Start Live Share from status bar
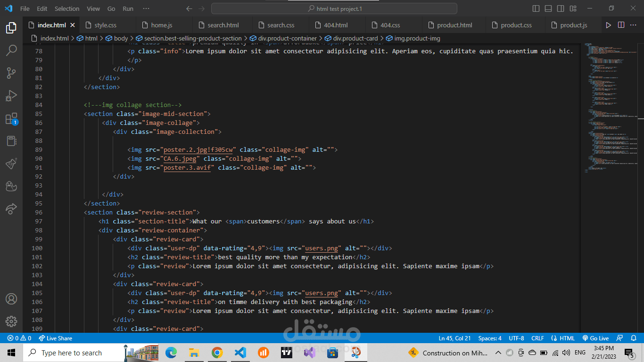The width and height of the screenshot is (644, 362). [x=55, y=338]
